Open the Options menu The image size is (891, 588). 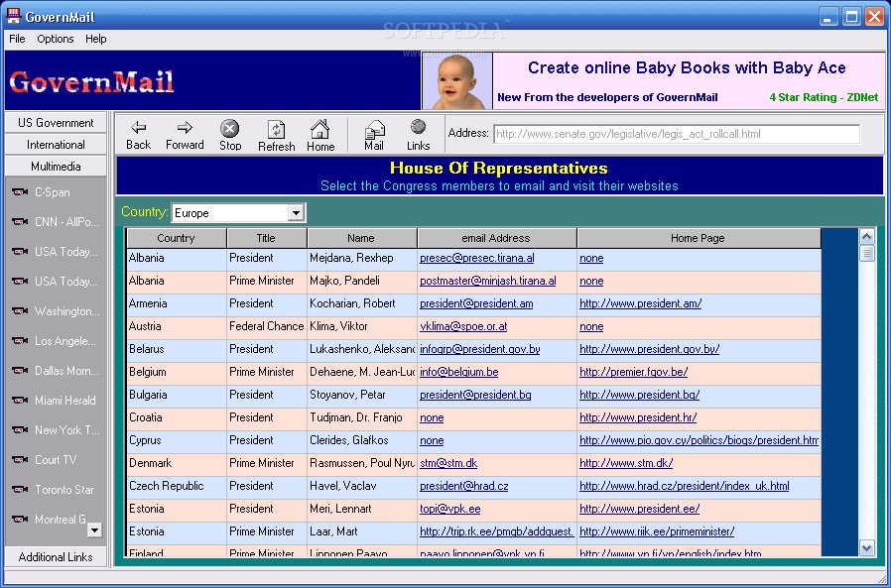pos(56,39)
